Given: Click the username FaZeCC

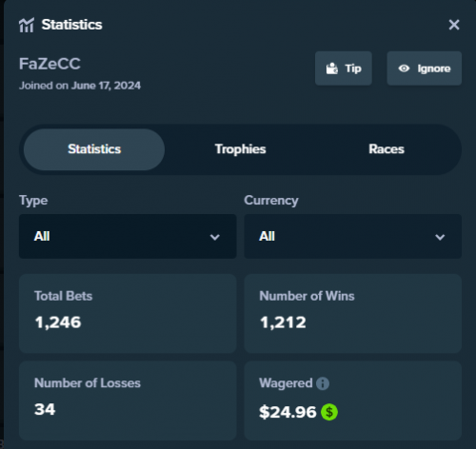Looking at the screenshot, I should point(50,64).
